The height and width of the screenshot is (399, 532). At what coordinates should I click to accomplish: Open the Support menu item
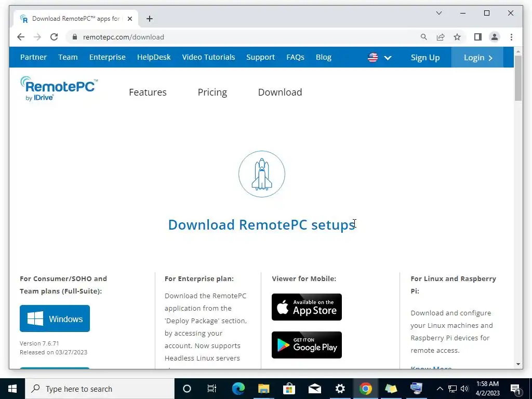(x=260, y=57)
